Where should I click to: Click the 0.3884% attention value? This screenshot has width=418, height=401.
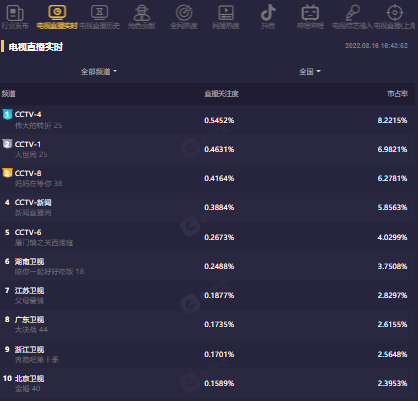pos(219,207)
